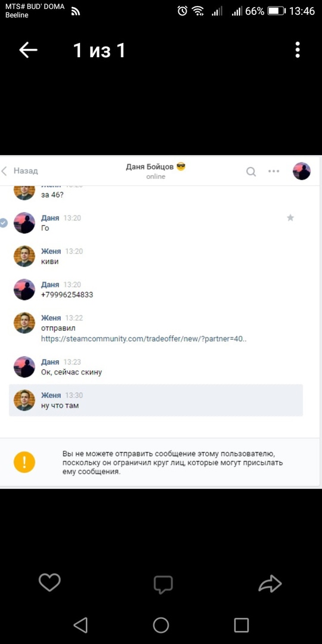Image resolution: width=322 pixels, height=644 pixels.
Task: Tap the back arrow in photo viewer
Action: (x=28, y=50)
